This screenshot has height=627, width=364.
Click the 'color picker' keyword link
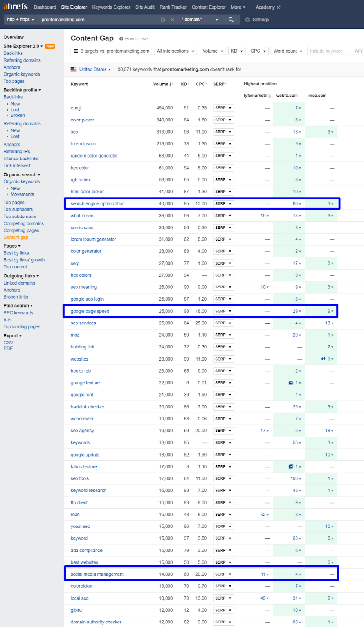click(x=82, y=120)
